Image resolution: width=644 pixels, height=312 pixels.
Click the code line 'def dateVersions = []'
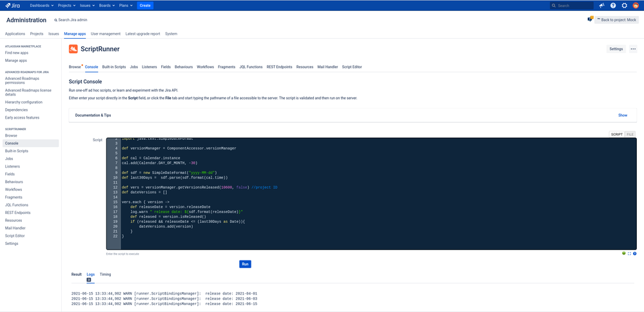[144, 191]
